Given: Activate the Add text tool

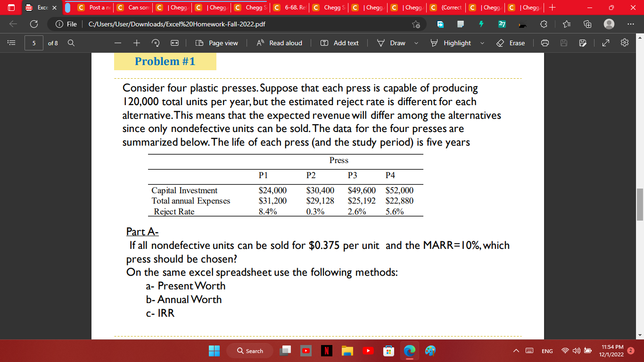Looking at the screenshot, I should tap(339, 43).
